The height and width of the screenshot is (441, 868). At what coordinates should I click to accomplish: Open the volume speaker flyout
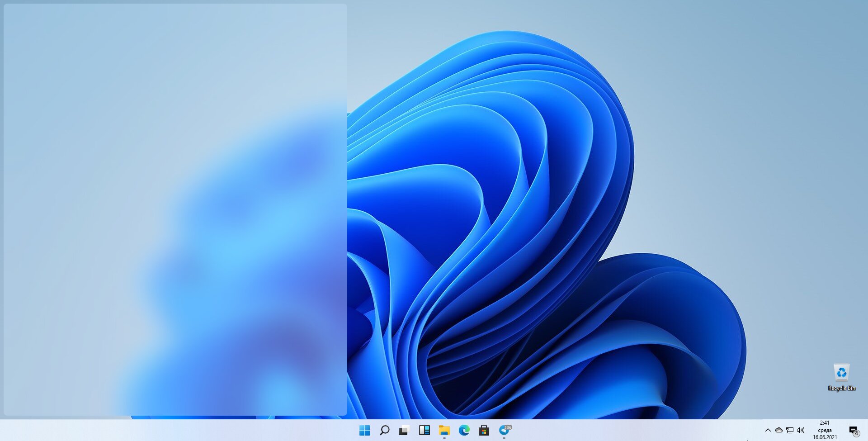[x=801, y=430]
